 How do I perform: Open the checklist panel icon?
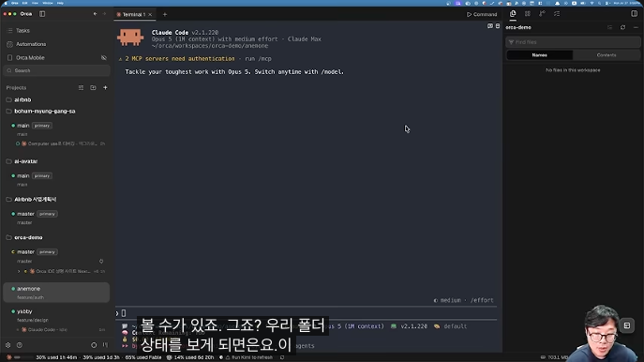point(557,13)
